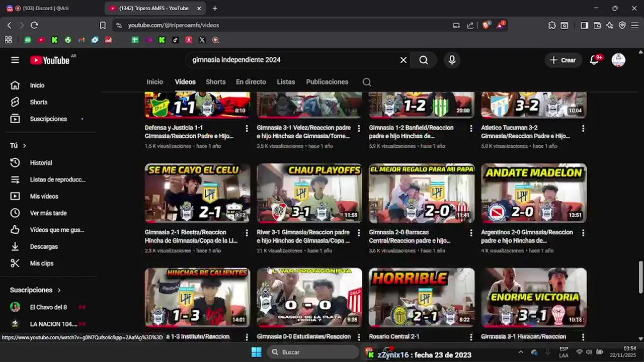Open options for Gimnasia 3-1 Velez video
This screenshot has height=362, width=644.
coord(359,129)
